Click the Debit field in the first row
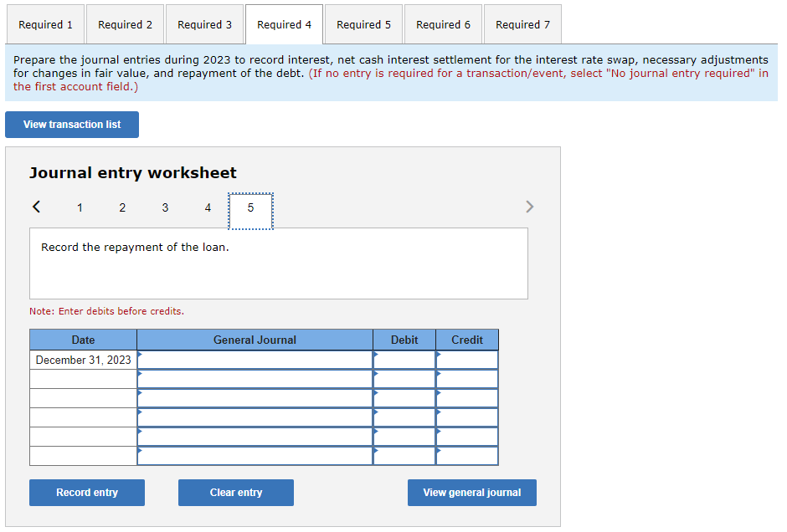 (x=404, y=359)
